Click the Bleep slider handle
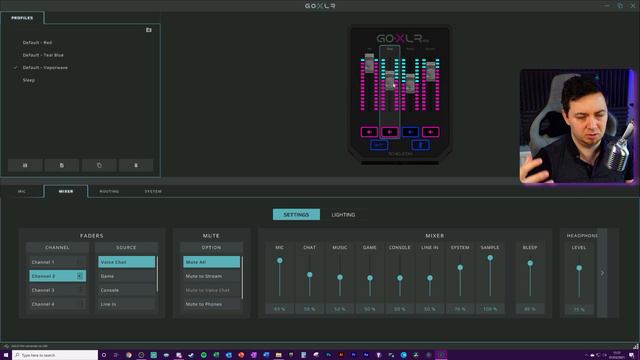The height and width of the screenshot is (360, 640). point(530,263)
